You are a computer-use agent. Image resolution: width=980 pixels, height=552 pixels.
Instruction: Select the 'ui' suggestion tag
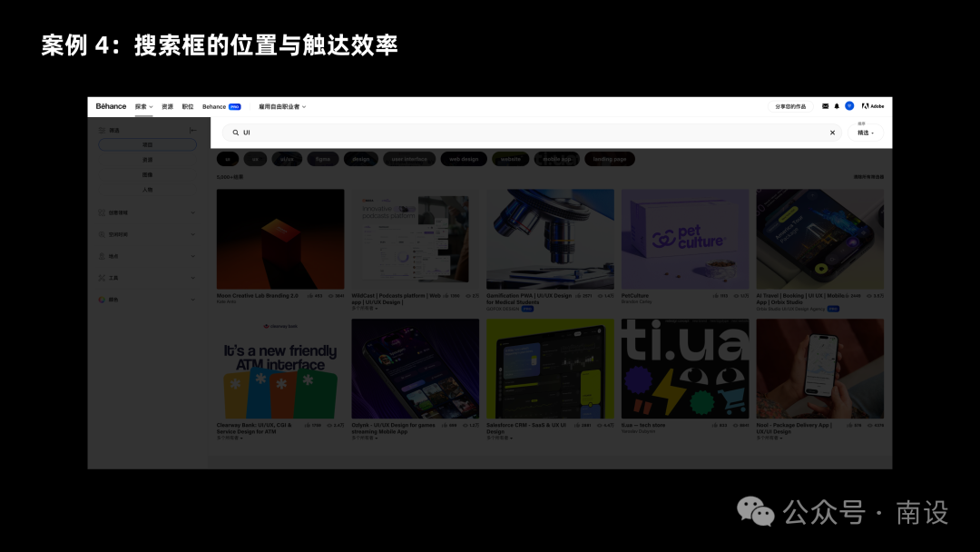(x=228, y=160)
